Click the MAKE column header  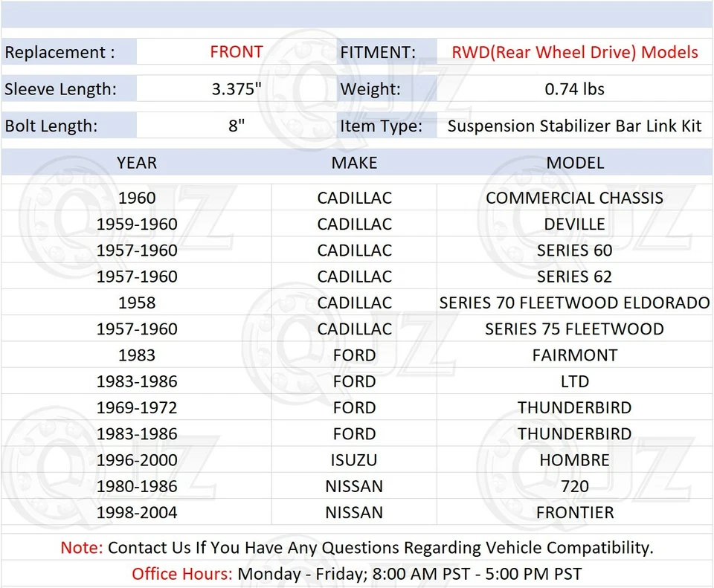click(354, 163)
